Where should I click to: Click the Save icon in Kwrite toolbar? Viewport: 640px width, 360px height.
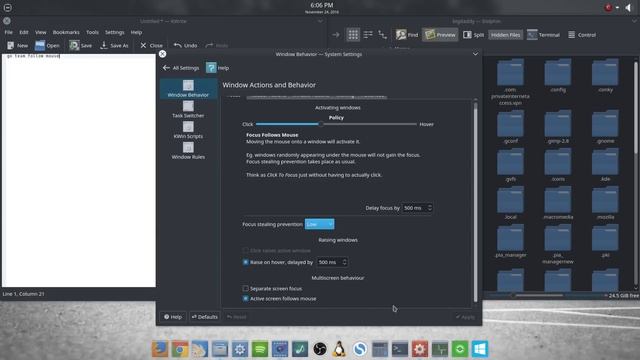click(x=74, y=45)
